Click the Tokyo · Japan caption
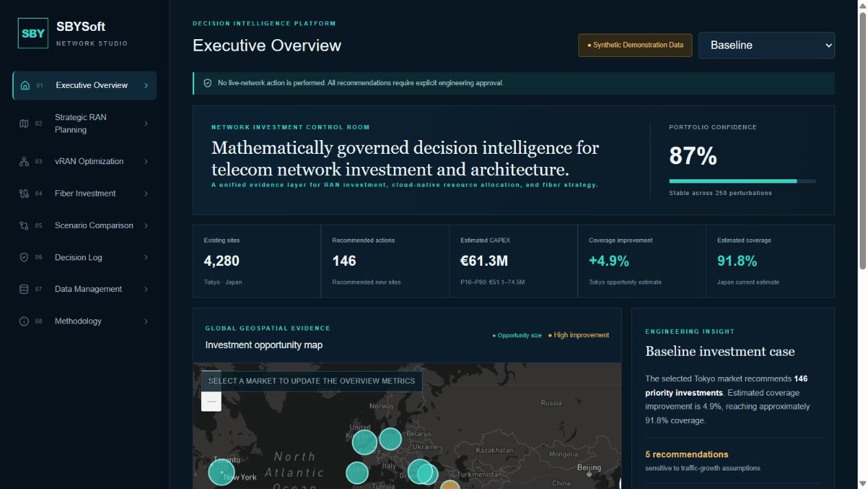868x489 pixels. click(223, 282)
